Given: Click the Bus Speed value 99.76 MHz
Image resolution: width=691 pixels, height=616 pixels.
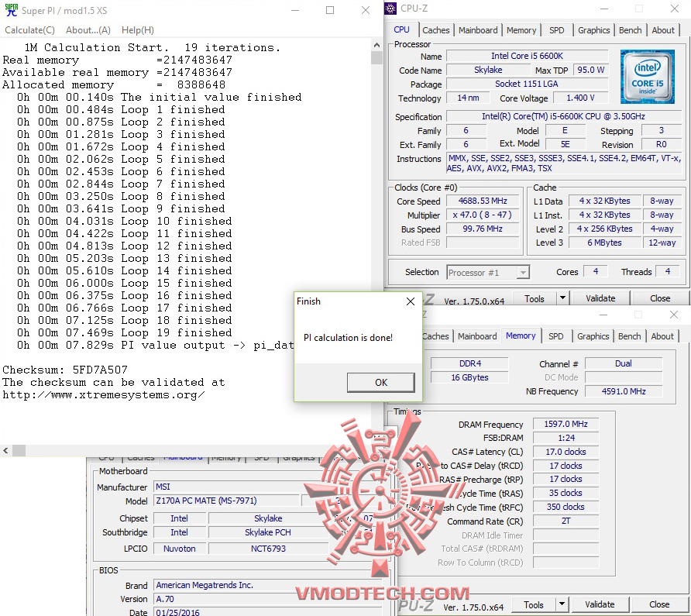Looking at the screenshot, I should click(483, 229).
